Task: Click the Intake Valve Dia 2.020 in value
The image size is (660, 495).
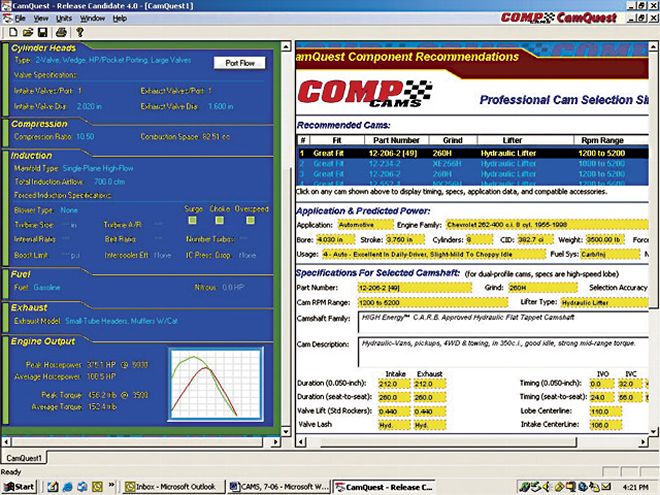Action: click(89, 106)
